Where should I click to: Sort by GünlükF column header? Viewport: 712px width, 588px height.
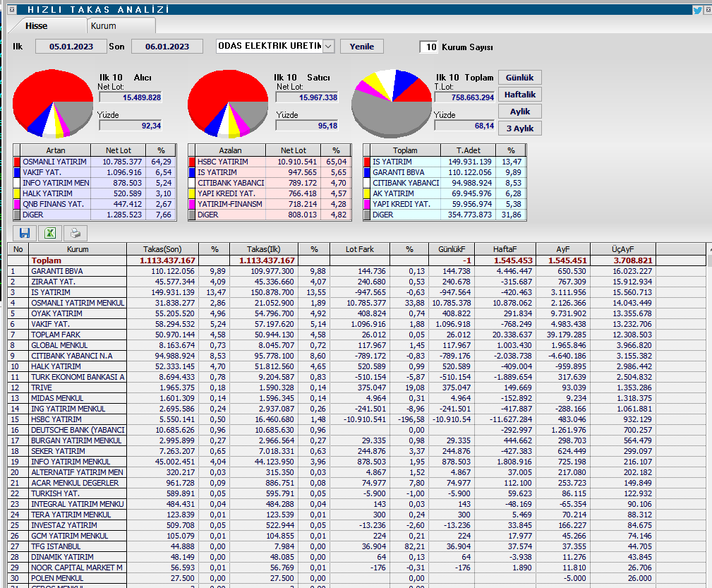coord(452,249)
